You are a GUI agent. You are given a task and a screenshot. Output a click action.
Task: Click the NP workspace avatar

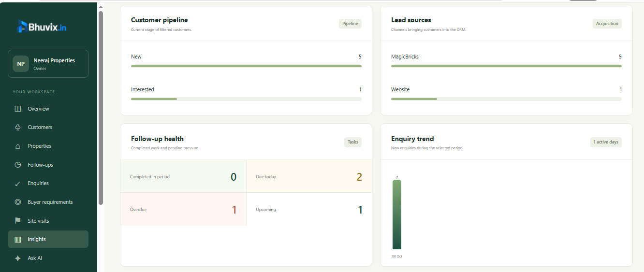pos(21,64)
